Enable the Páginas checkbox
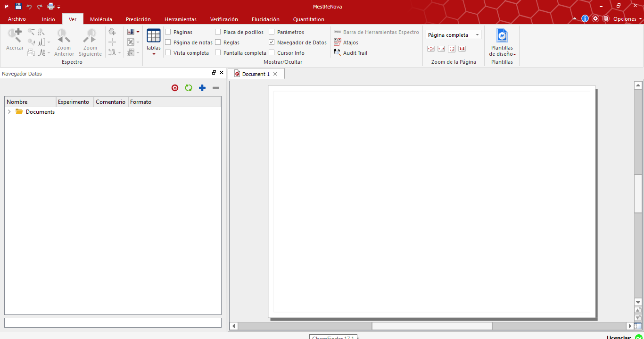 (x=168, y=32)
